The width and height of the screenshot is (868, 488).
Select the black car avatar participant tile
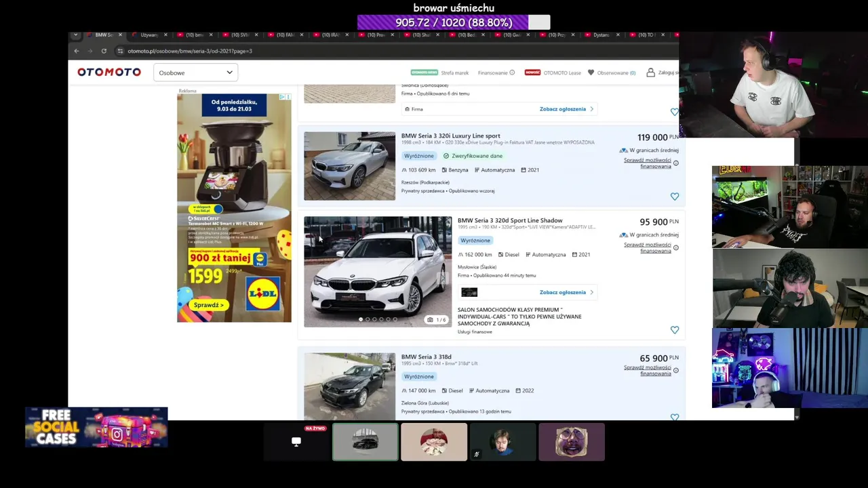click(366, 442)
